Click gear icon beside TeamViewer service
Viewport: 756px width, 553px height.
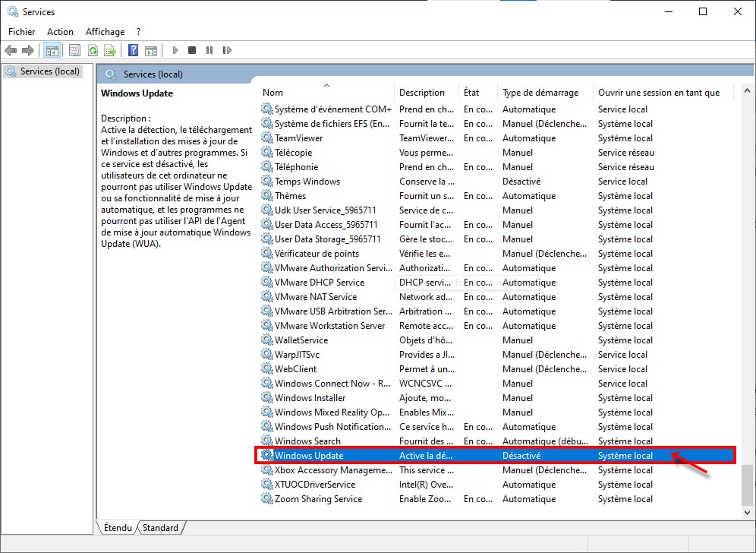coord(266,137)
